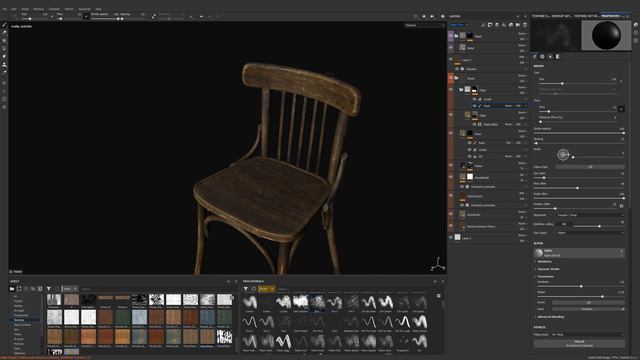The width and height of the screenshot is (640, 360).
Task: Open the Alignment dropdown in brush properties
Action: [x=590, y=215]
